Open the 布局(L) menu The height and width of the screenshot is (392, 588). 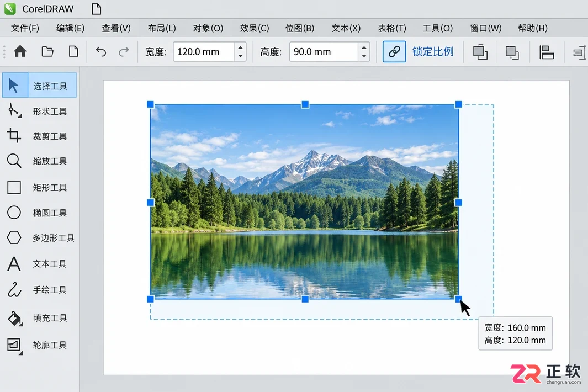click(x=162, y=28)
